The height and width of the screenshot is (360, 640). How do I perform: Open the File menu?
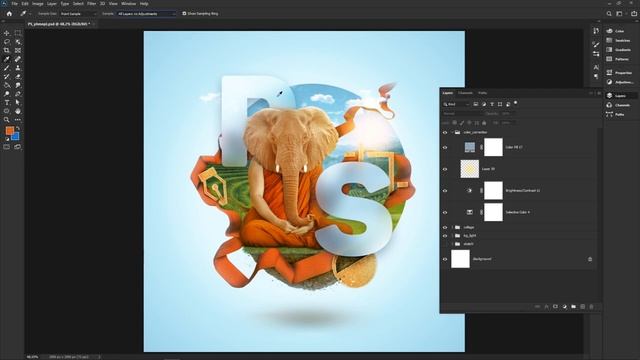[x=14, y=4]
